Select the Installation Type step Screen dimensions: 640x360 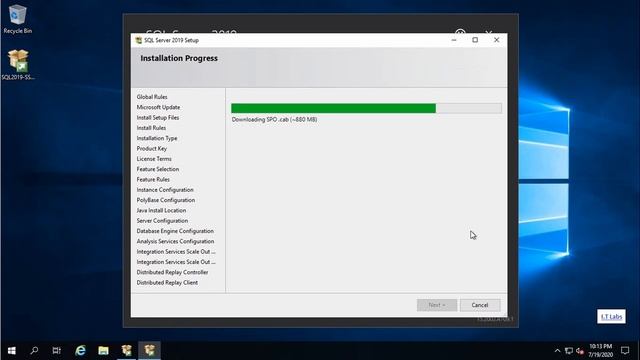pyautogui.click(x=157, y=138)
